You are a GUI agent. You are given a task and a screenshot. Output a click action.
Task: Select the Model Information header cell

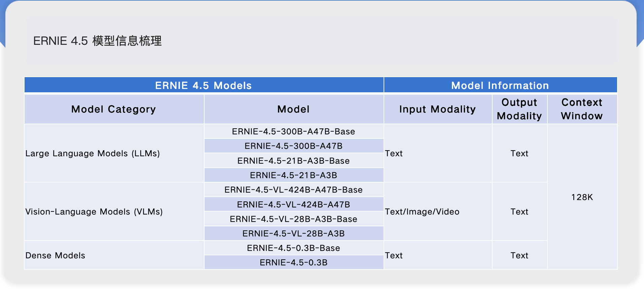pyautogui.click(x=500, y=85)
